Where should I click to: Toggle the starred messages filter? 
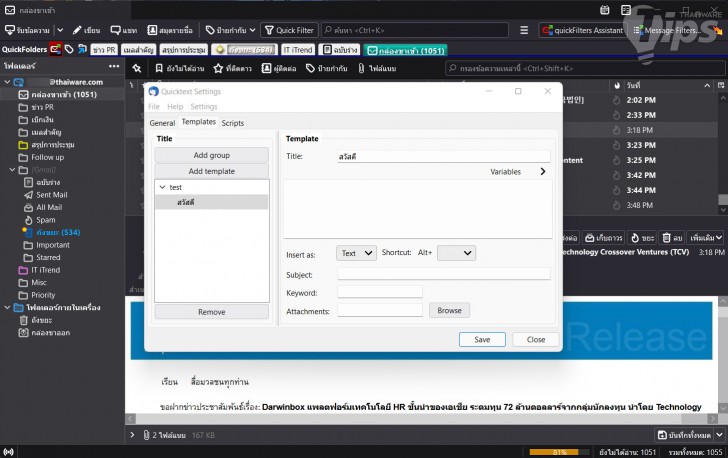[233, 68]
